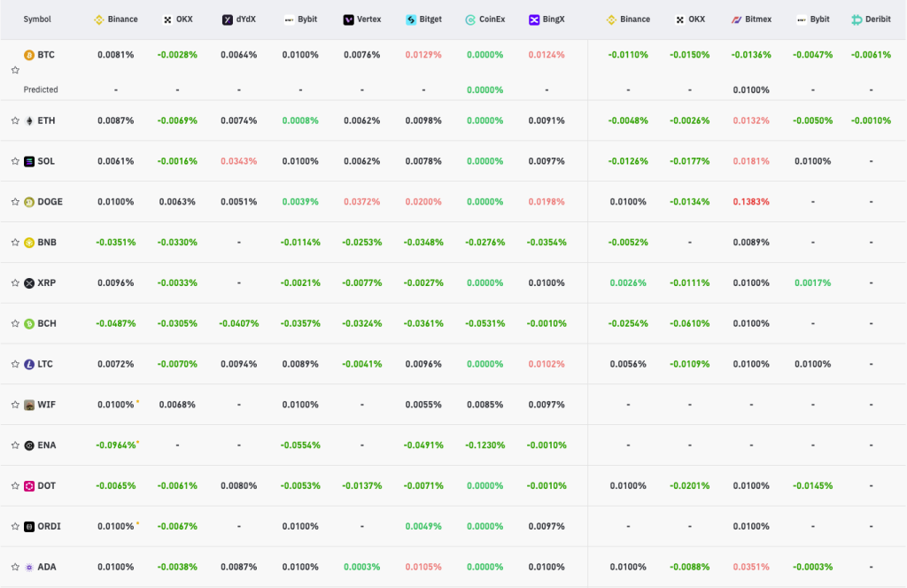Sort by the Symbol column header
The width and height of the screenshot is (907, 588).
(37, 19)
